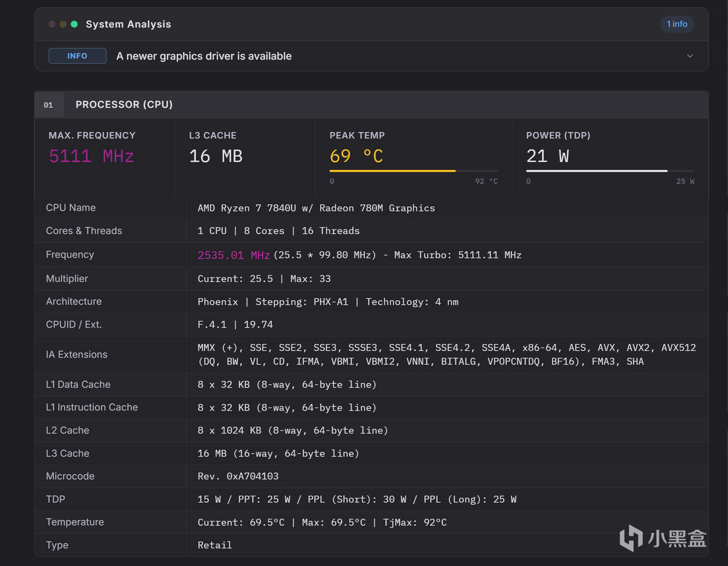Viewport: 728px width, 566px height.
Task: Click the "Architecture" row label
Action: tap(74, 301)
